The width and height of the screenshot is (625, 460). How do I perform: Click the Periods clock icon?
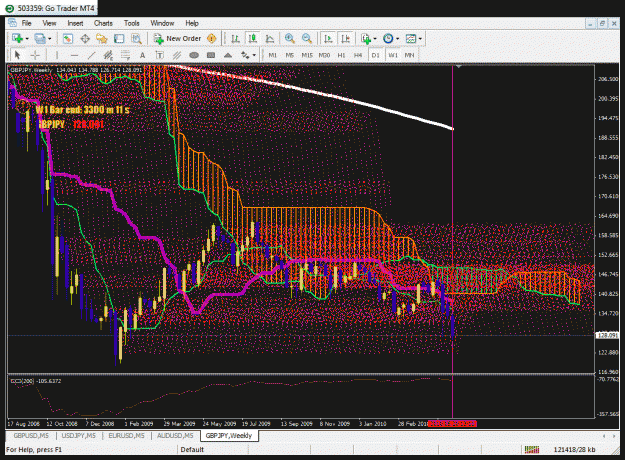388,39
